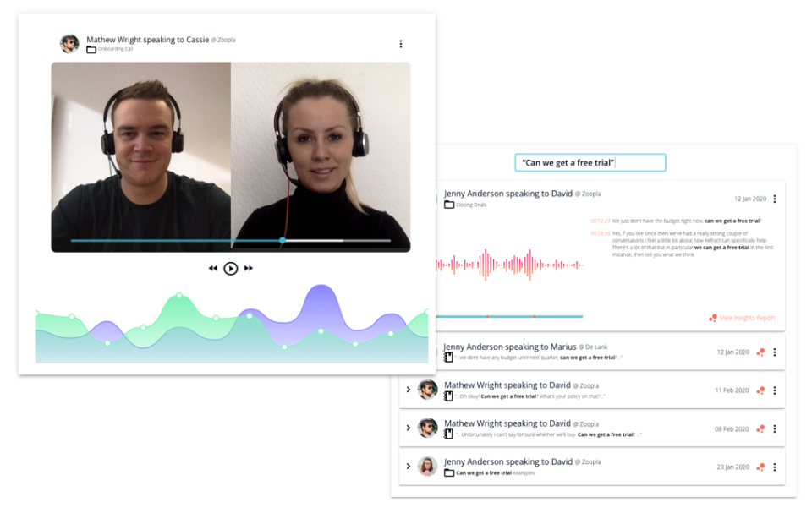This screenshot has height=524, width=812.
Task: Open the three-dot menu on the Marius call row
Action: (775, 352)
